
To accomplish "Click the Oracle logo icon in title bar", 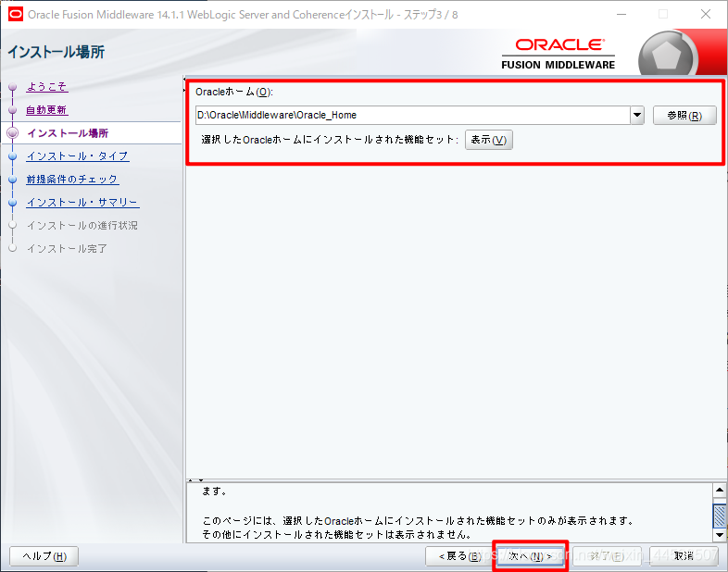I will coord(16,15).
